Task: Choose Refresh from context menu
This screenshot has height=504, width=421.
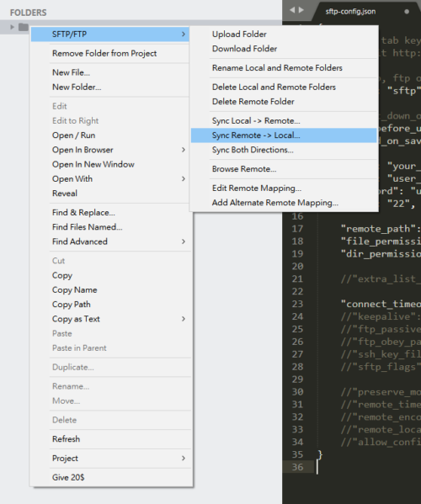Action: [111, 439]
